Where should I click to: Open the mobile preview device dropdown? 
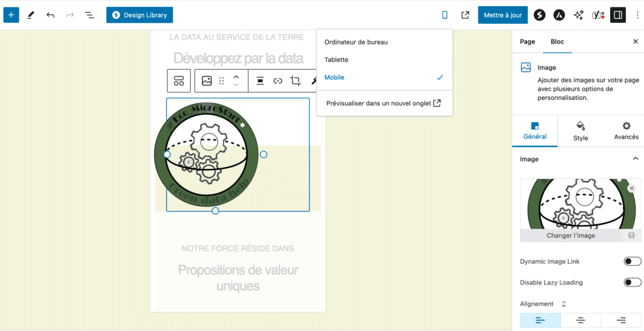[445, 14]
